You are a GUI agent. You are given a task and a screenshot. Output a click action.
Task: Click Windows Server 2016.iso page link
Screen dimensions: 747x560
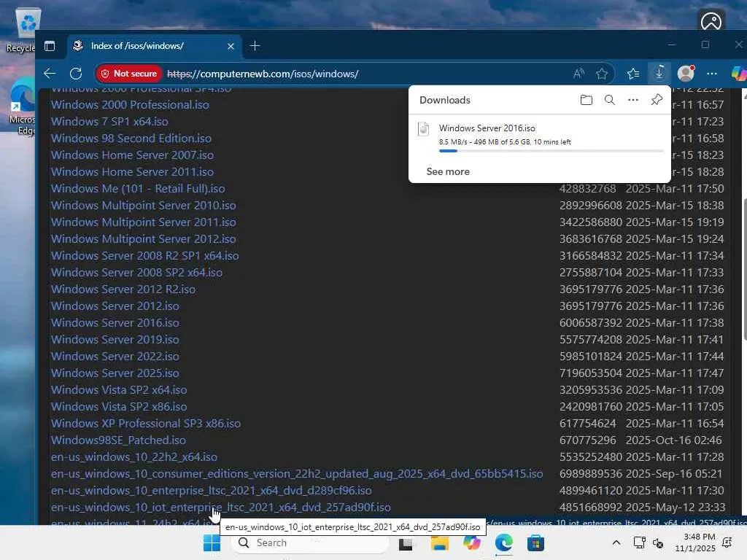pyautogui.click(x=115, y=322)
